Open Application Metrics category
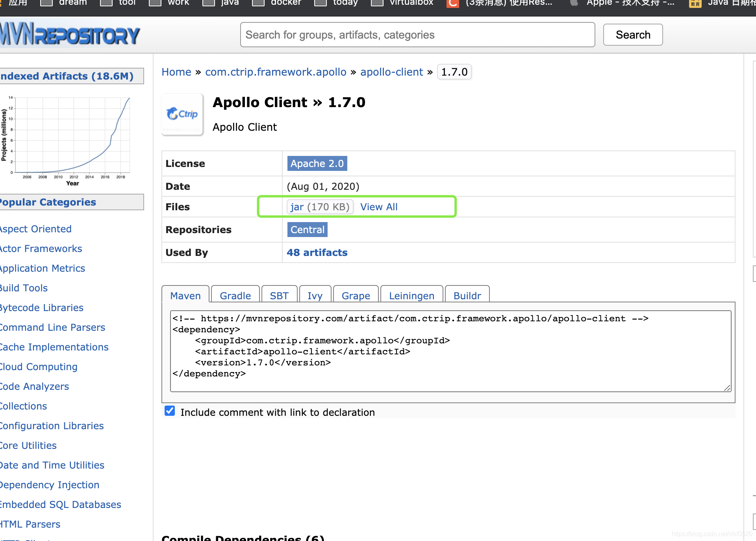Image resolution: width=756 pixels, height=541 pixels. [43, 268]
